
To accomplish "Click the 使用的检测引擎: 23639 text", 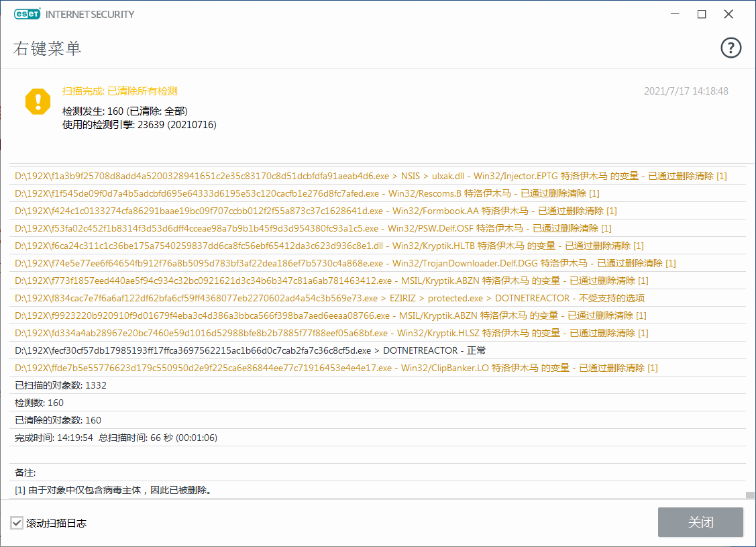I will point(140,124).
